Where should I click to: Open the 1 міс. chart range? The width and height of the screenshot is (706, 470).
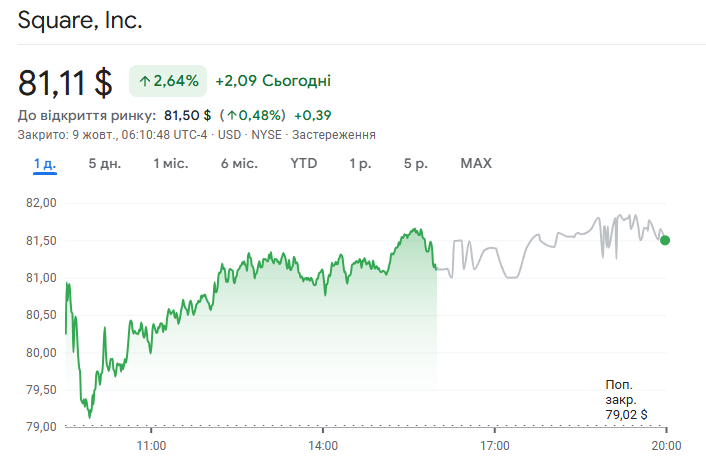171,163
